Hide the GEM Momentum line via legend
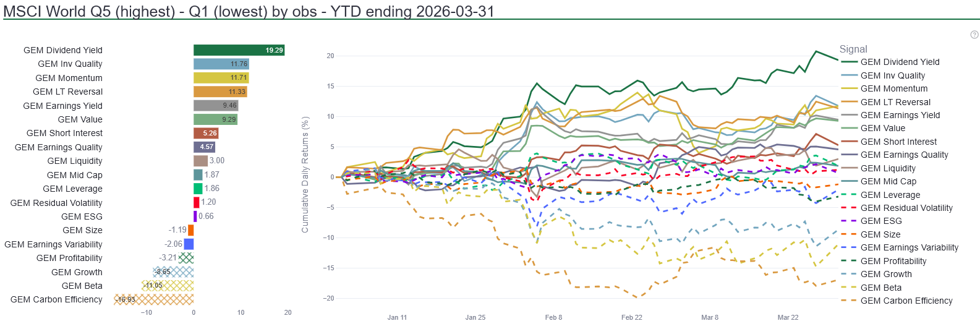Image resolution: width=980 pixels, height=321 pixels. click(893, 88)
